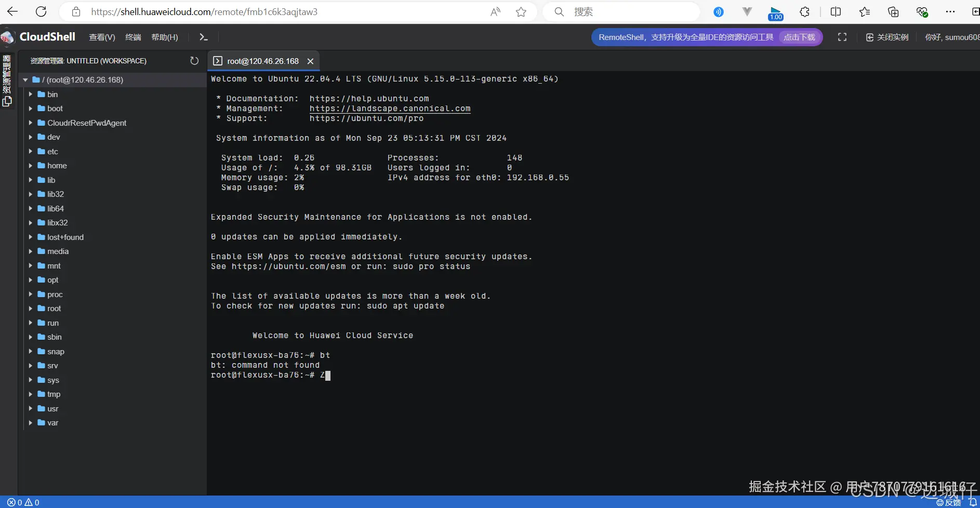Viewport: 980px width, 508px height.
Task: Open new terminal prompt icon
Action: pos(204,37)
